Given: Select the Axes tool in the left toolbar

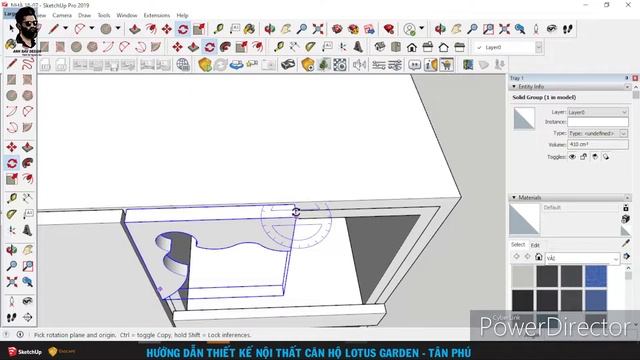Looking at the screenshot, I should click(12, 230).
